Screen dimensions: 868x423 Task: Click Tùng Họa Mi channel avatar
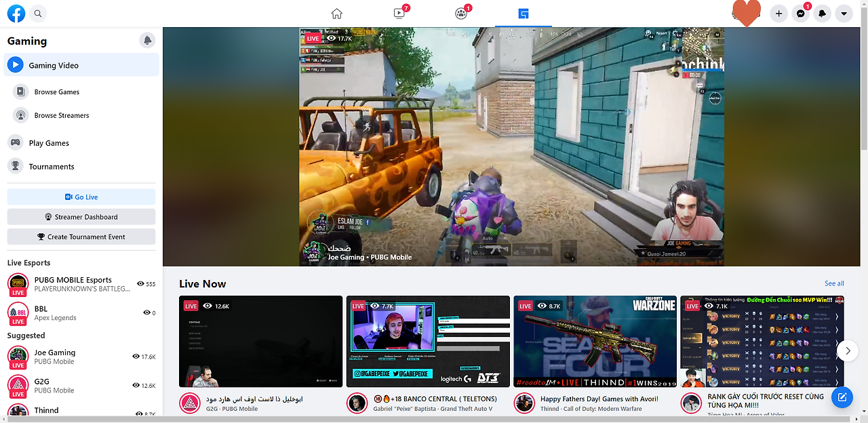pos(691,403)
